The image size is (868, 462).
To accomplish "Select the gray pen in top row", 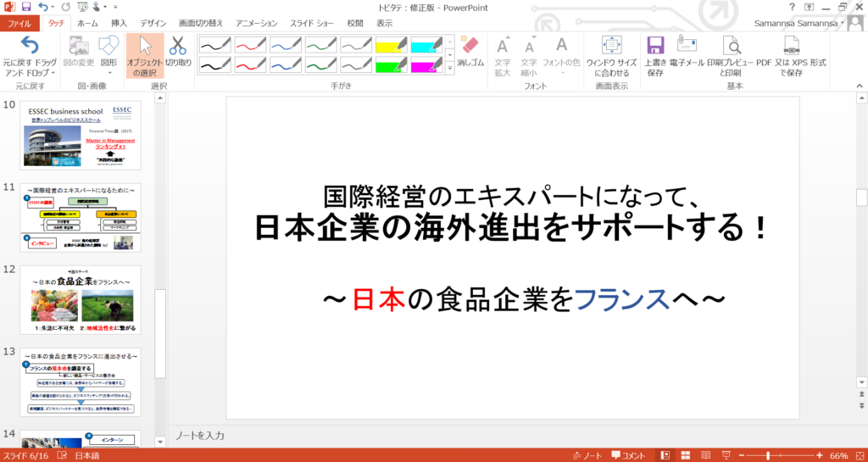I will (357, 45).
